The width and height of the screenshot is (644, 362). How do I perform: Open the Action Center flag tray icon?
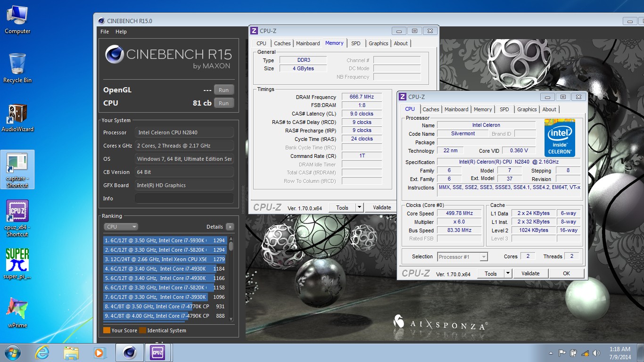562,353
